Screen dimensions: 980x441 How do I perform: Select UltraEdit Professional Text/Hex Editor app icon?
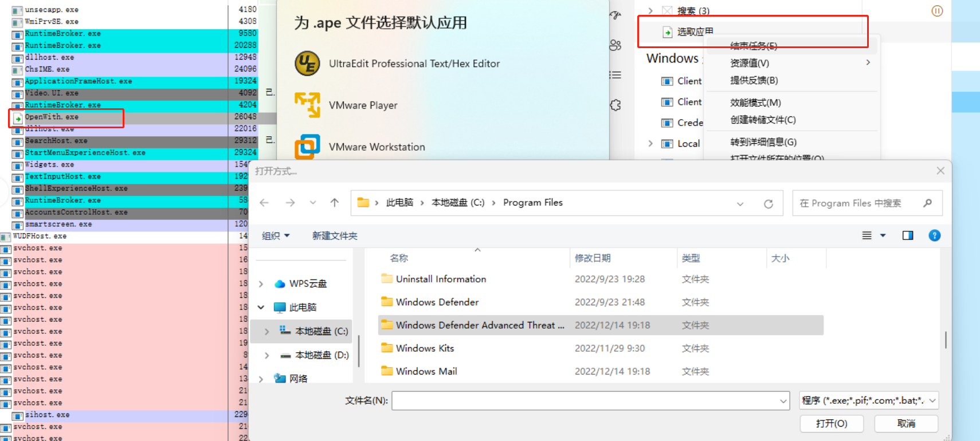click(307, 64)
